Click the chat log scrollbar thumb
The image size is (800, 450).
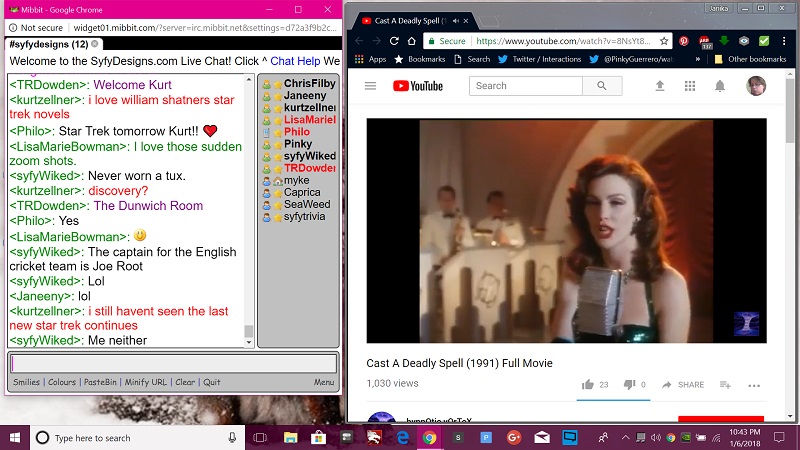coord(248,331)
